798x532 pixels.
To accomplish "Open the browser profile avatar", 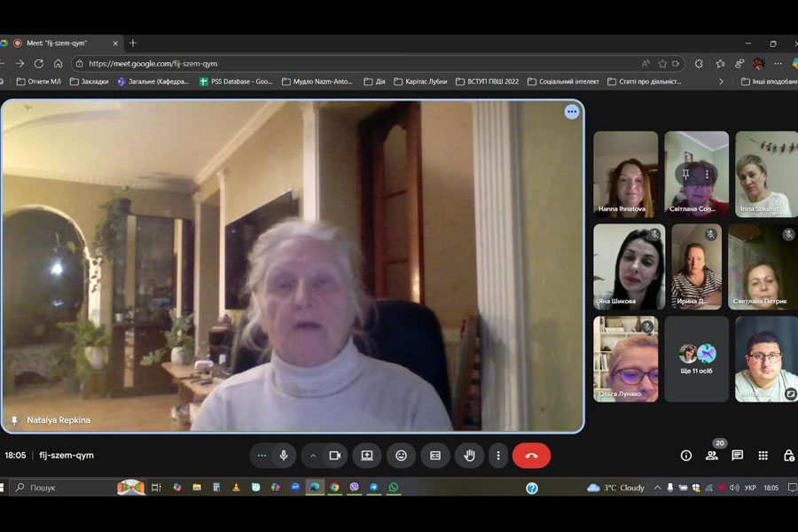I will click(x=759, y=64).
